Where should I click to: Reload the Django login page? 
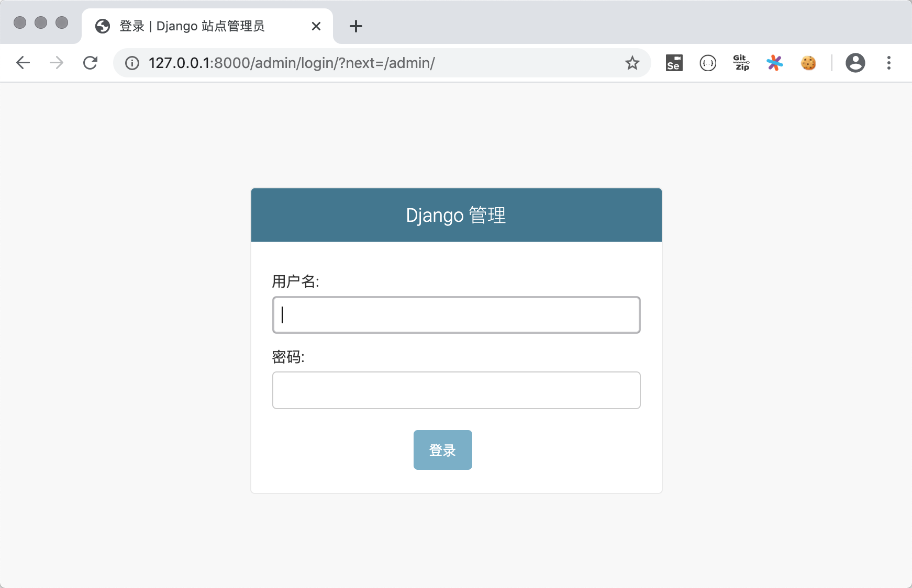[91, 63]
